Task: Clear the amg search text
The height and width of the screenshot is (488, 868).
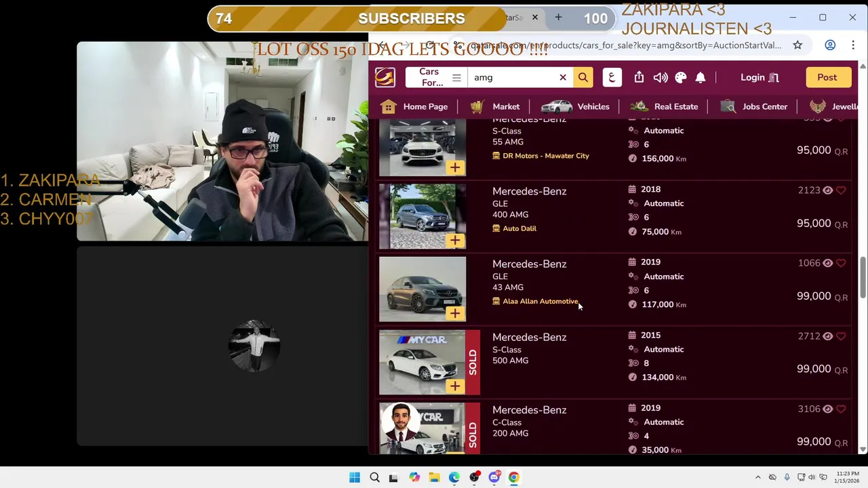Action: [x=562, y=77]
